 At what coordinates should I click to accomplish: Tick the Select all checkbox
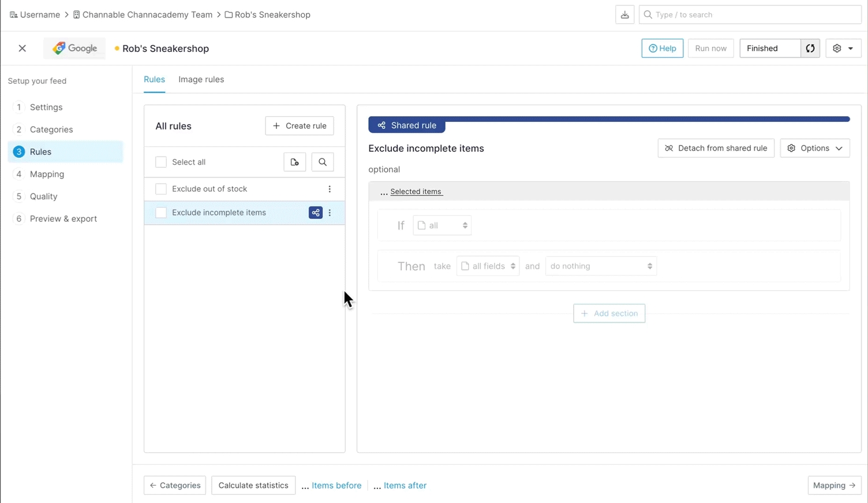tap(161, 162)
